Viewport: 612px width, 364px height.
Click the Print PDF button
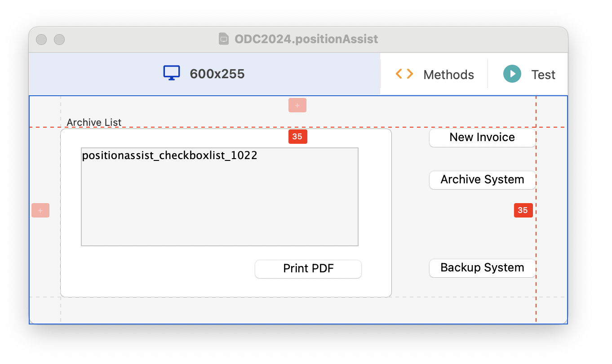tap(308, 269)
